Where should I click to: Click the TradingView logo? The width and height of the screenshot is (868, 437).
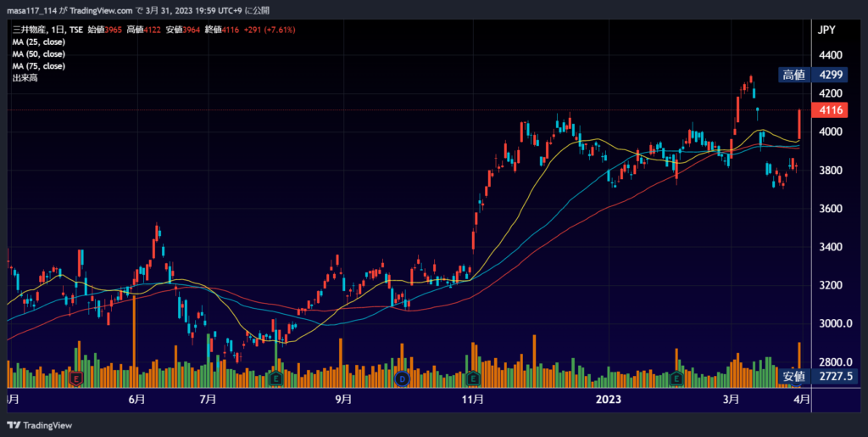[40, 425]
